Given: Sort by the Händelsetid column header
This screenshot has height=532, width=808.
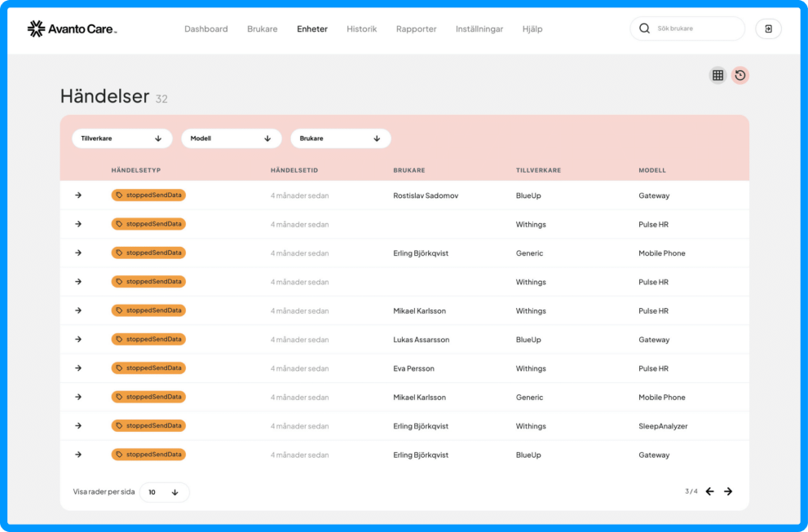Looking at the screenshot, I should tap(294, 170).
